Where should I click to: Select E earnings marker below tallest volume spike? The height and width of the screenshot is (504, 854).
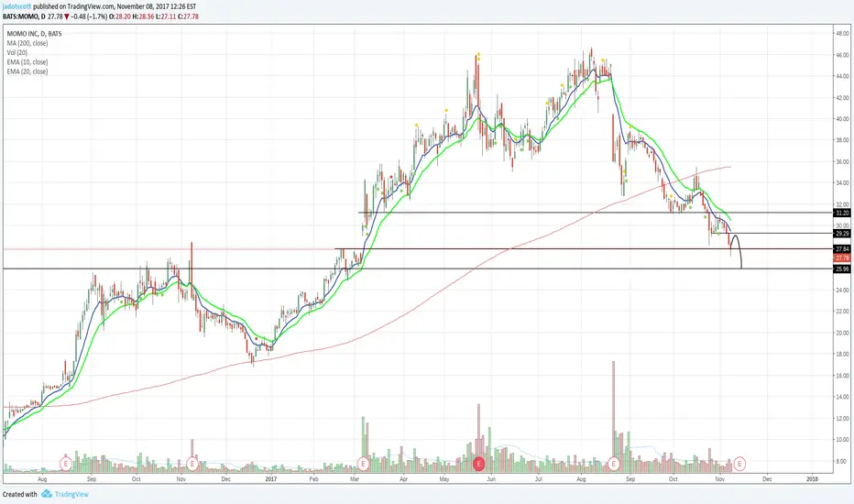[x=614, y=465]
